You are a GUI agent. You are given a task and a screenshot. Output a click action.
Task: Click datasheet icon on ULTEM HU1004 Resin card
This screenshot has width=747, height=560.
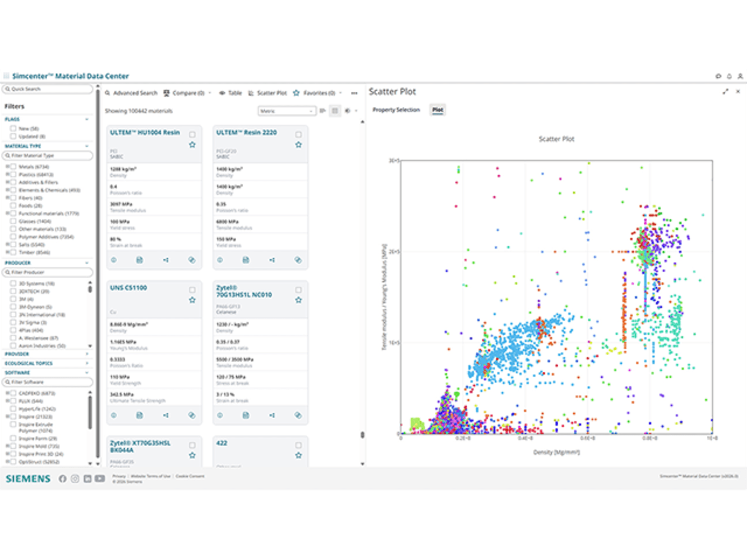(x=140, y=260)
